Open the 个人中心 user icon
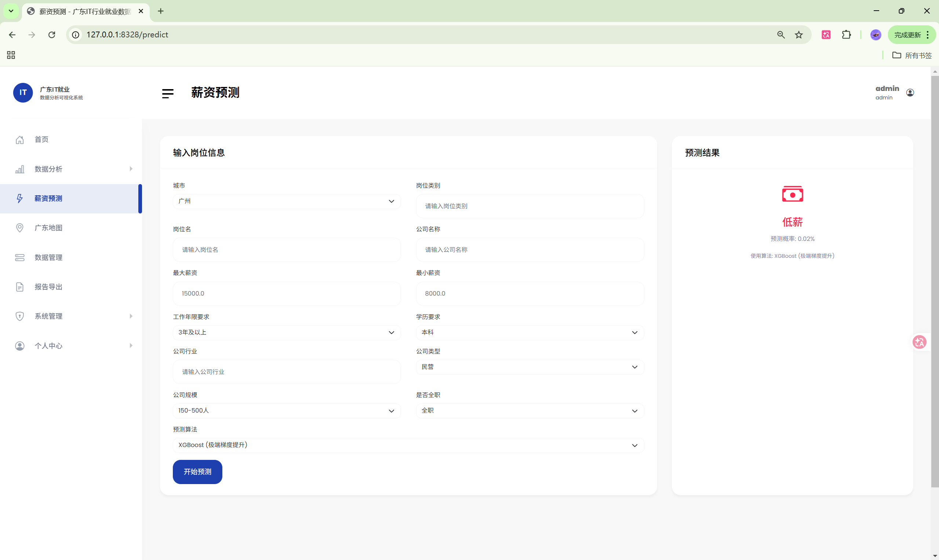This screenshot has height=560, width=939. (x=20, y=346)
